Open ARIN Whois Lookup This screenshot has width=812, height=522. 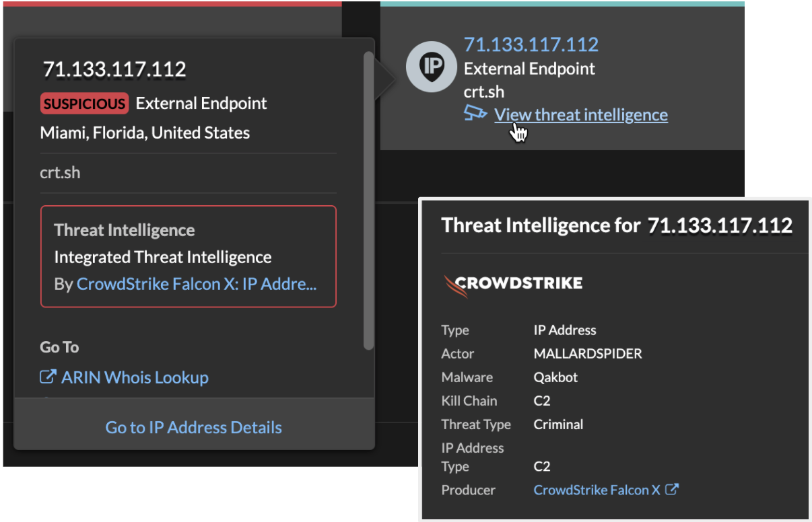point(135,377)
